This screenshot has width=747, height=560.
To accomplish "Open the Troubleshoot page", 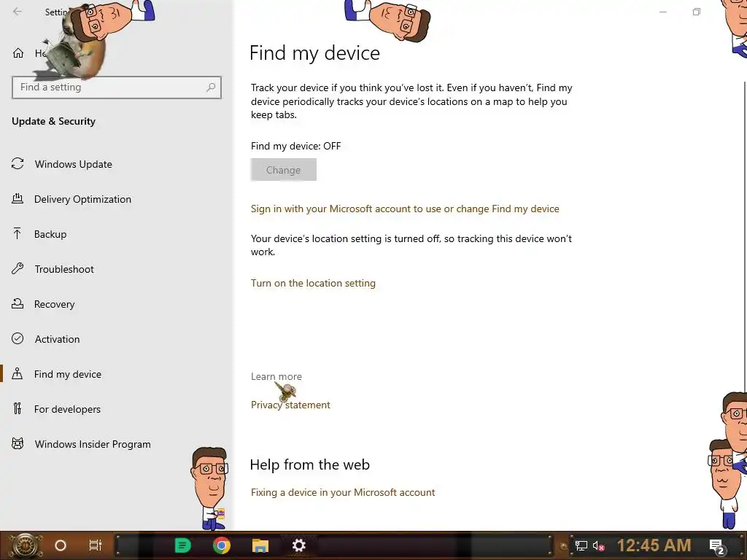I will click(64, 270).
